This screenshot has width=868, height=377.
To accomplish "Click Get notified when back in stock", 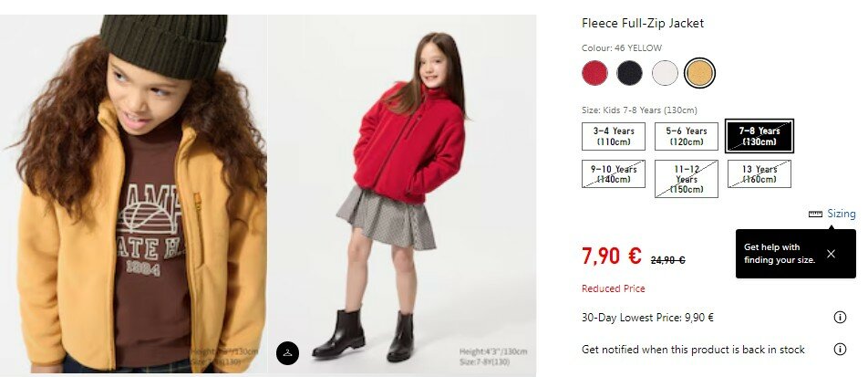I will coord(693,350).
